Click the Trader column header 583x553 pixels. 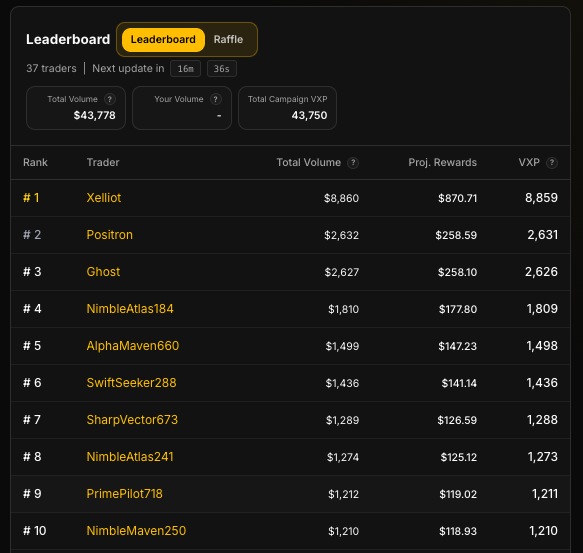coord(103,163)
